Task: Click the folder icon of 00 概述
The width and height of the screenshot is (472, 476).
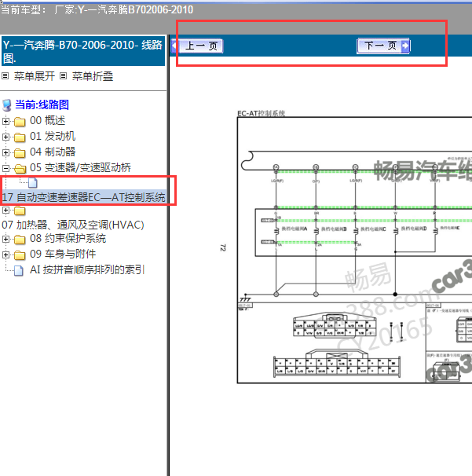Action: click(x=20, y=122)
